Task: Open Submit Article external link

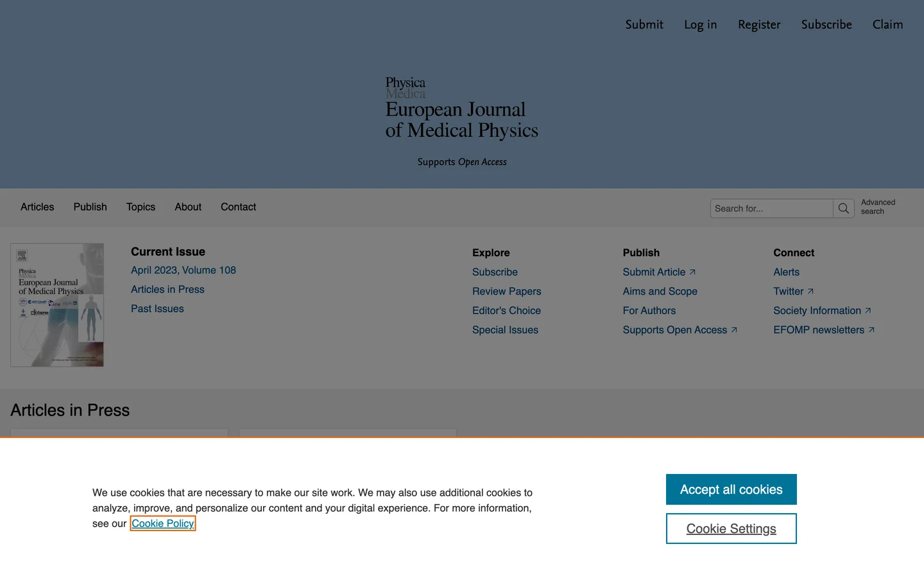Action: (x=659, y=272)
